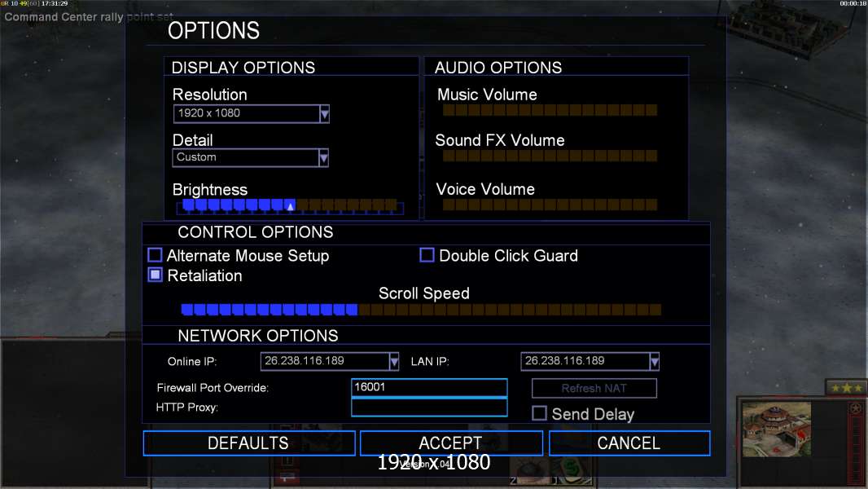
Task: Click the Brightness slider thumb marker
Action: point(290,206)
